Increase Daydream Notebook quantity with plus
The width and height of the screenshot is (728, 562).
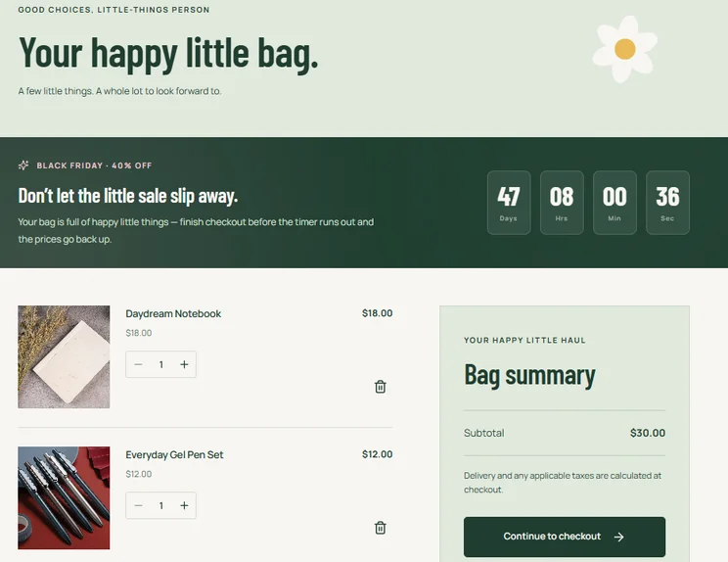tap(184, 364)
